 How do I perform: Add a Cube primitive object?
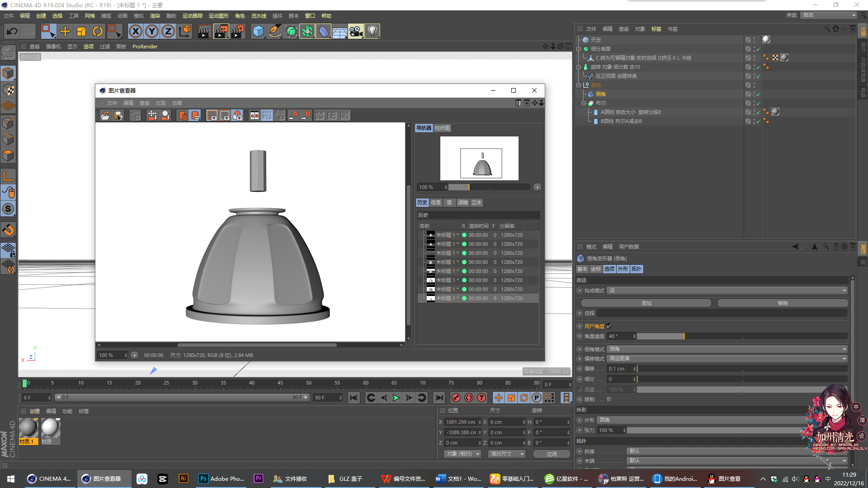[x=258, y=31]
